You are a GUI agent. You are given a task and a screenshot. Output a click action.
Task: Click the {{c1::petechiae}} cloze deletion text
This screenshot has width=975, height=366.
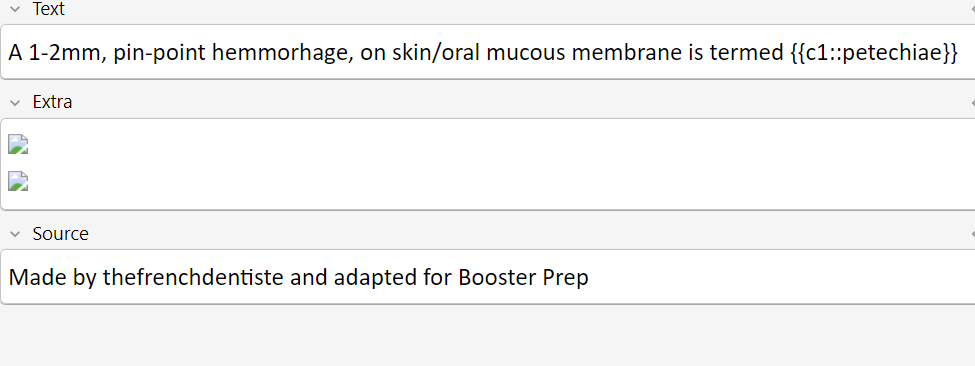tap(874, 53)
